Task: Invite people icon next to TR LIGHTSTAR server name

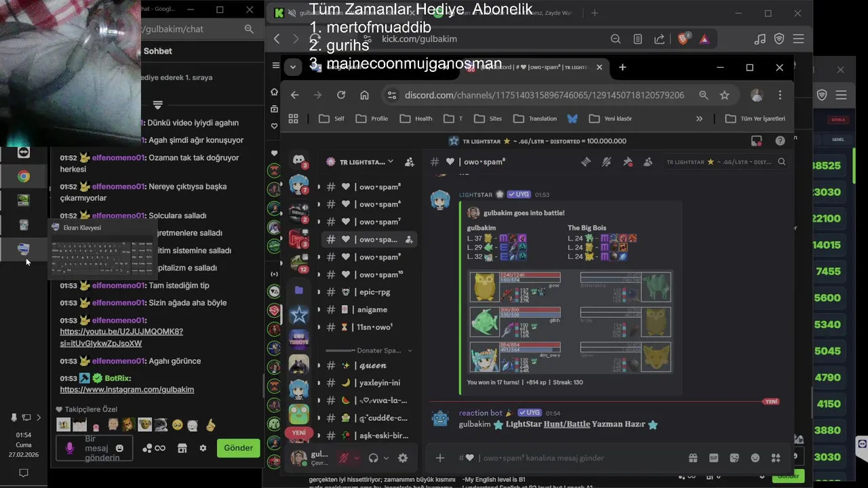Action: coord(409,162)
